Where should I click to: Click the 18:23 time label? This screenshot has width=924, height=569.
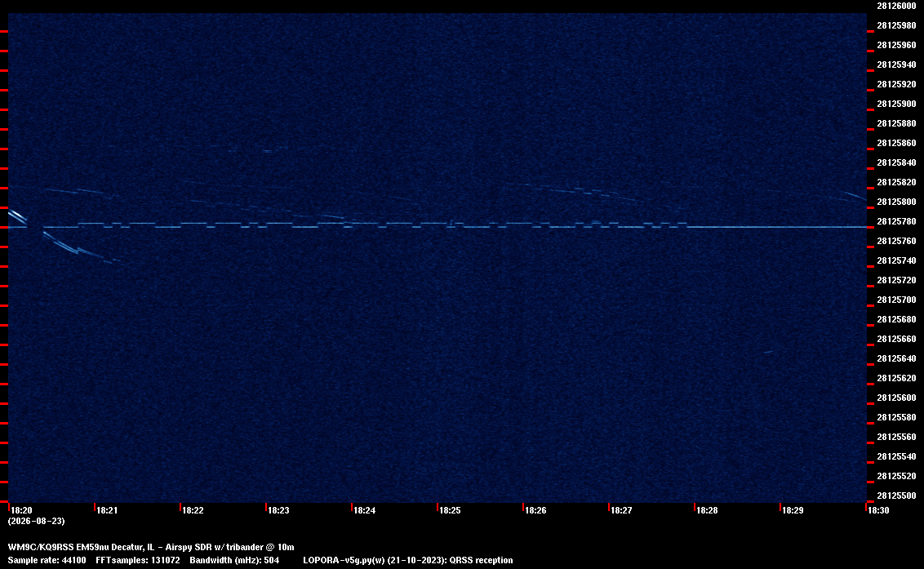coord(278,510)
